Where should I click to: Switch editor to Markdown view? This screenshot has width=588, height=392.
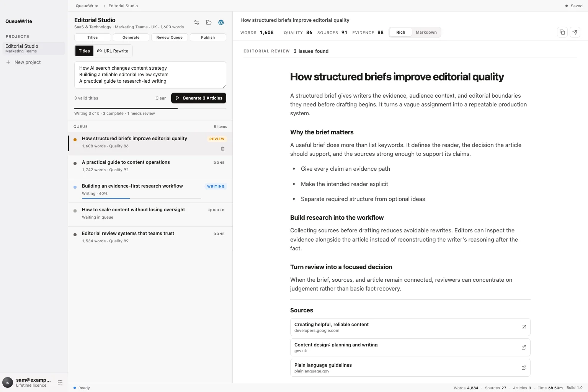tap(426, 32)
